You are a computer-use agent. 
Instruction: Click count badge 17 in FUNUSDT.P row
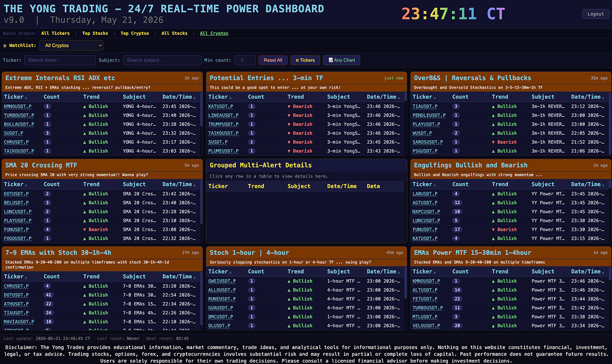(x=457, y=229)
